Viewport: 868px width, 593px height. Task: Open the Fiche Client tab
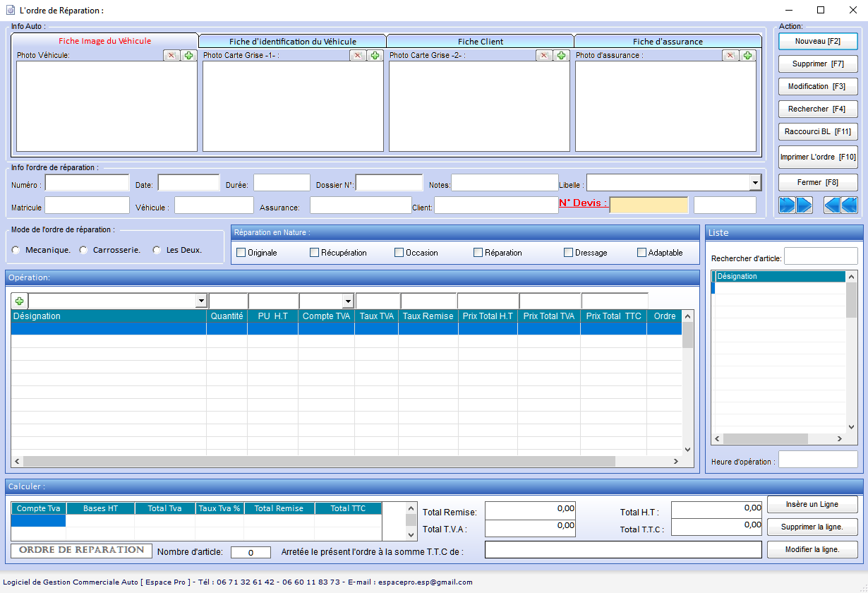[x=480, y=41]
